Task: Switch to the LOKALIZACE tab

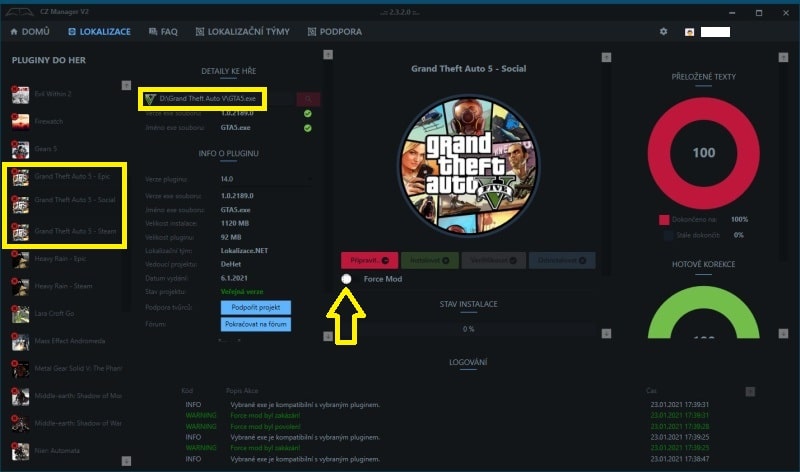Action: point(99,32)
